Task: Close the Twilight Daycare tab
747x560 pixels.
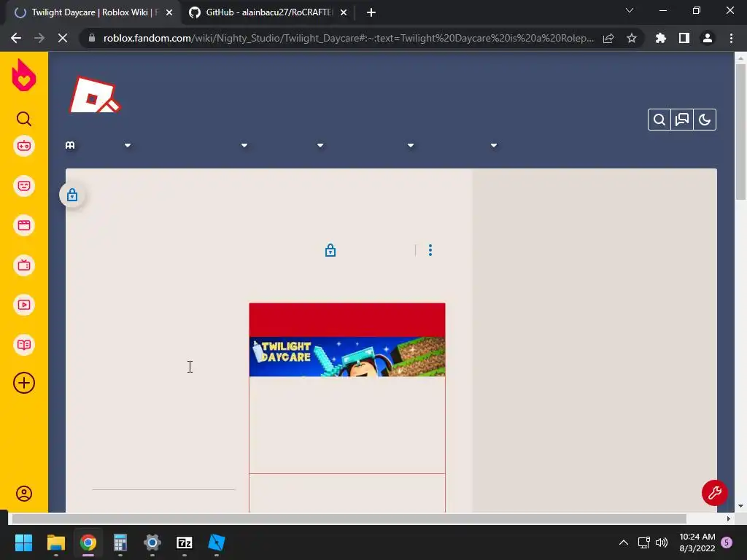Action: point(169,13)
